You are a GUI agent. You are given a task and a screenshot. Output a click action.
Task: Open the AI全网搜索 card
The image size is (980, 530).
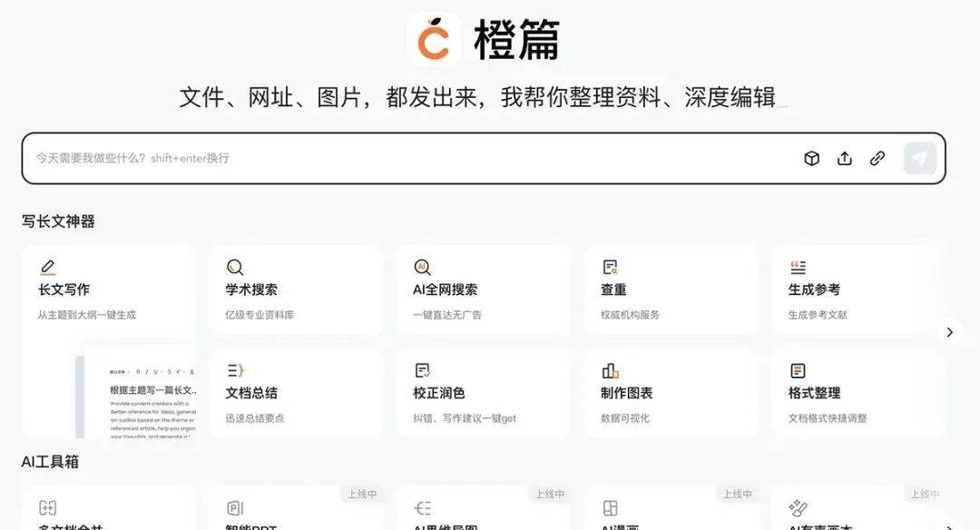(483, 290)
